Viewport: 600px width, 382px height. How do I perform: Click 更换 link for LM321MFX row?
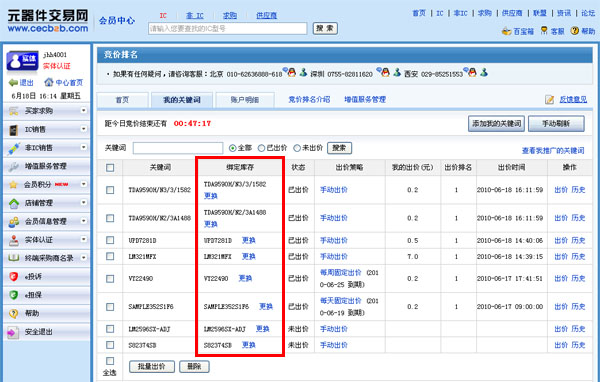pyautogui.click(x=249, y=256)
